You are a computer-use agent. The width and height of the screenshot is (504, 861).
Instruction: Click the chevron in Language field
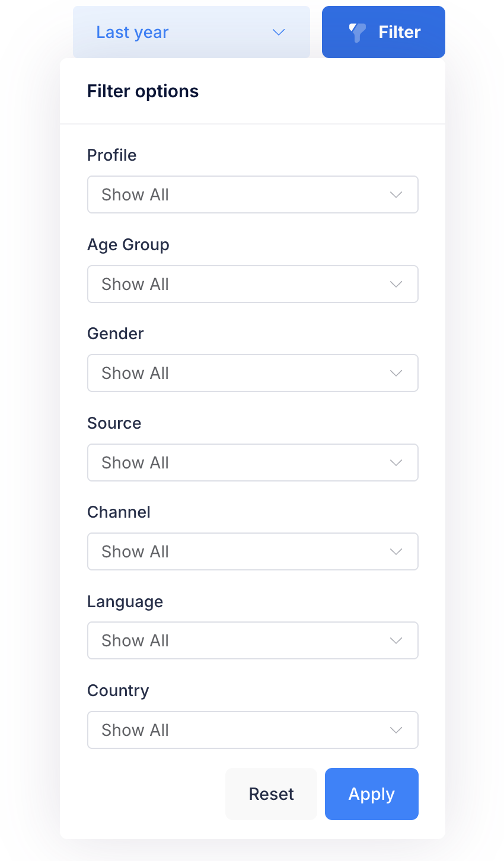click(x=396, y=640)
